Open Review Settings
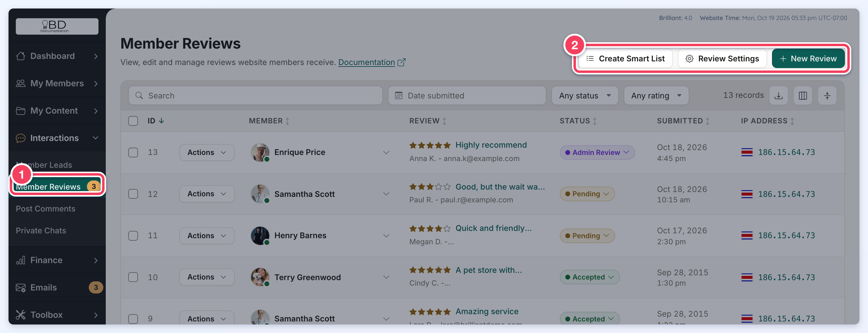The width and height of the screenshot is (868, 333). point(722,59)
